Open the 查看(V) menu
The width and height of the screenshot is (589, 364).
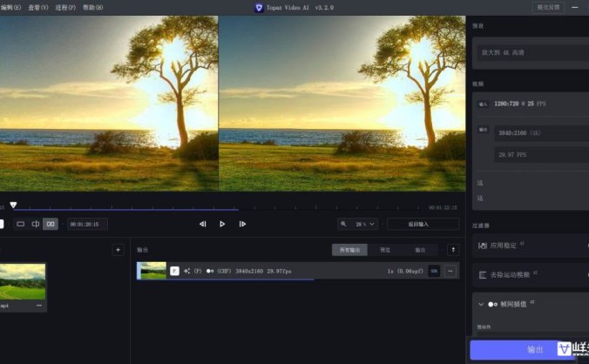pyautogui.click(x=38, y=8)
